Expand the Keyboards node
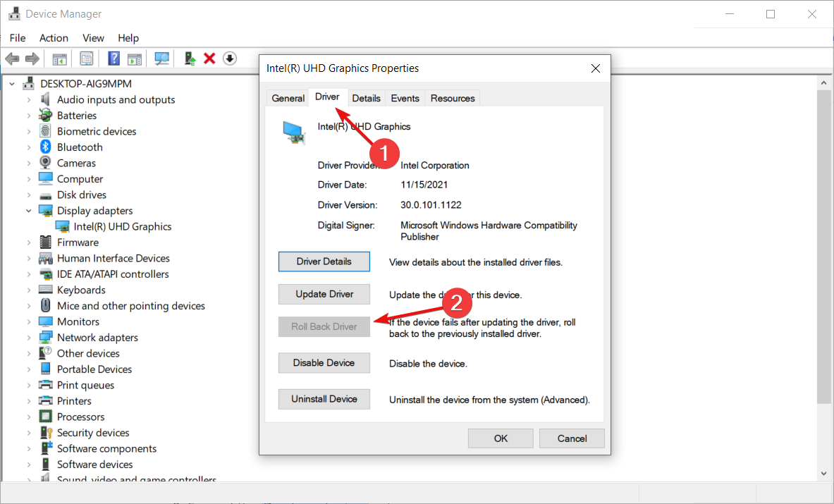Image resolution: width=834 pixels, height=504 pixels. click(29, 290)
